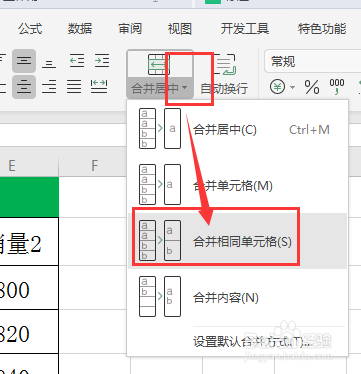Expand the 合并居中 dropdown arrow

(185, 88)
